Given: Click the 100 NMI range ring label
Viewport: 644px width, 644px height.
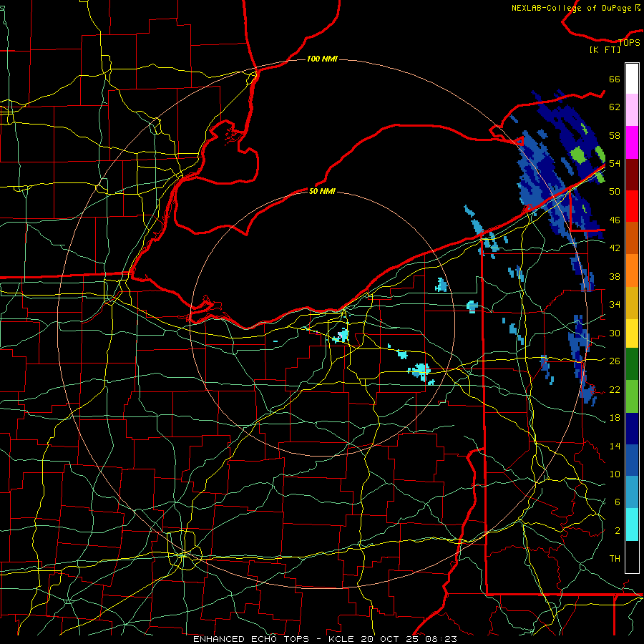Looking at the screenshot, I should point(322,59).
